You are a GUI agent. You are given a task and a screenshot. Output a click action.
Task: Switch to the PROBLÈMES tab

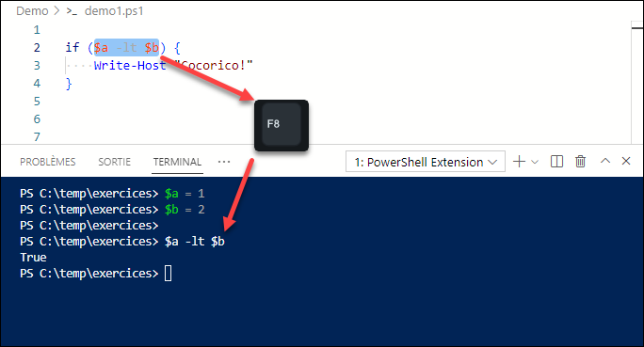coord(48,162)
